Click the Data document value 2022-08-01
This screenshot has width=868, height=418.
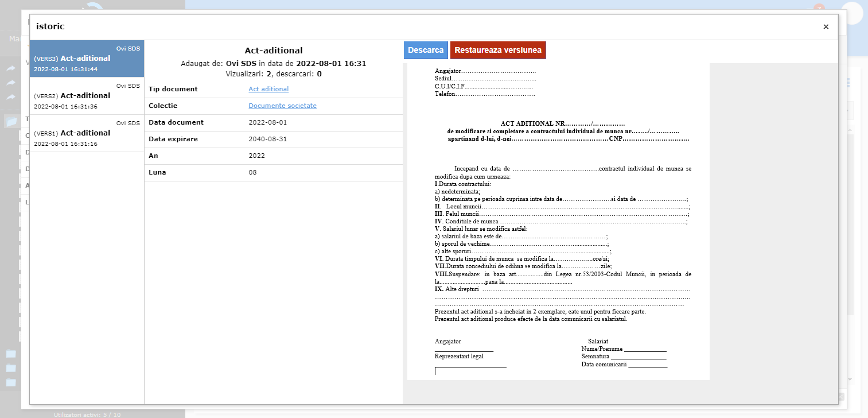coord(268,122)
